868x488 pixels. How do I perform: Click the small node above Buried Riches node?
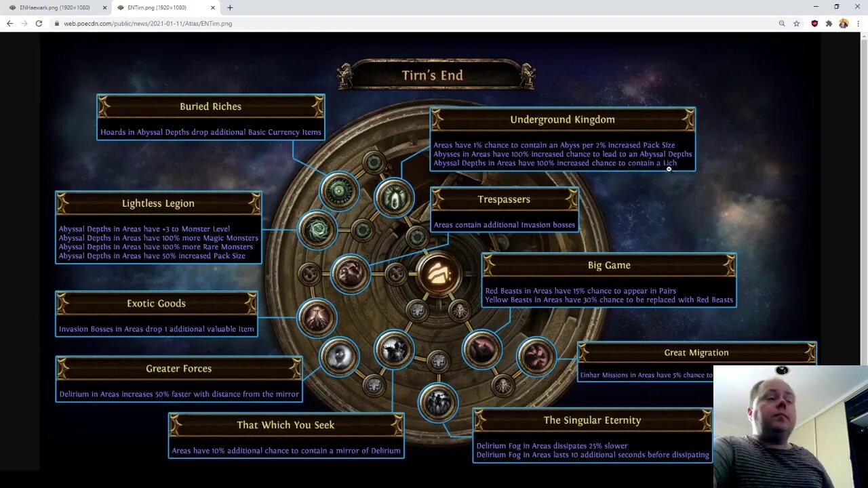pyautogui.click(x=374, y=163)
